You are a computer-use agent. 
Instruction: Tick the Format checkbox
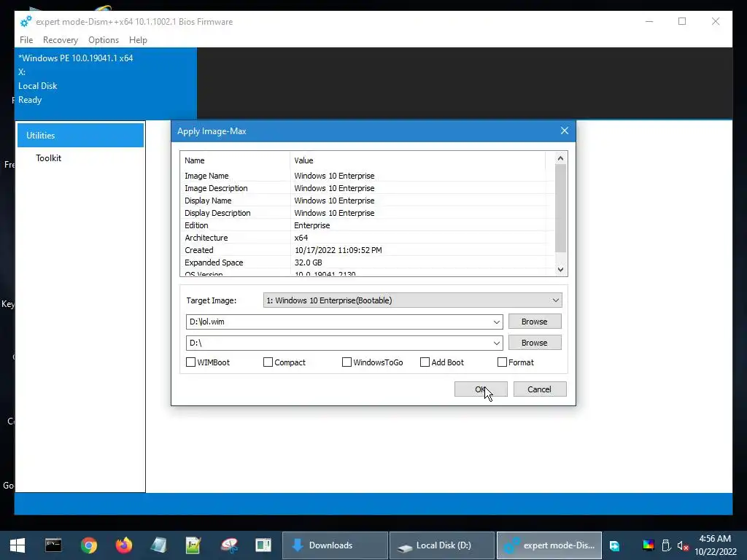[502, 362]
